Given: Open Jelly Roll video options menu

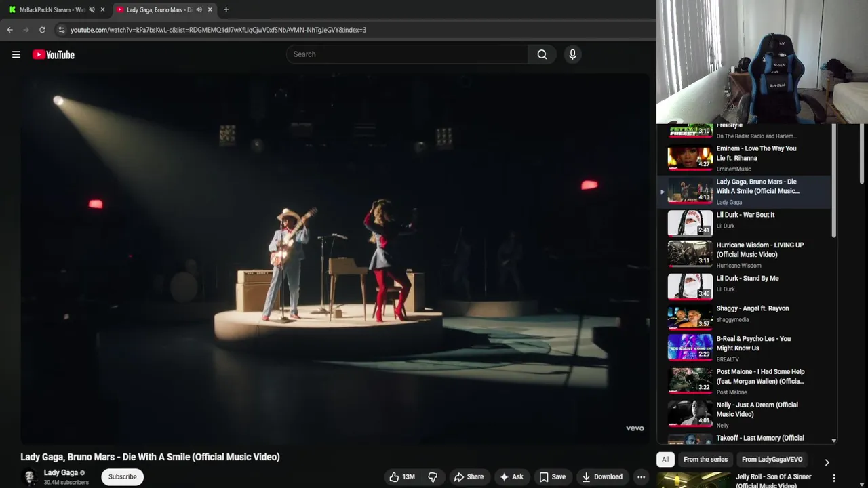Looking at the screenshot, I should click(833, 479).
